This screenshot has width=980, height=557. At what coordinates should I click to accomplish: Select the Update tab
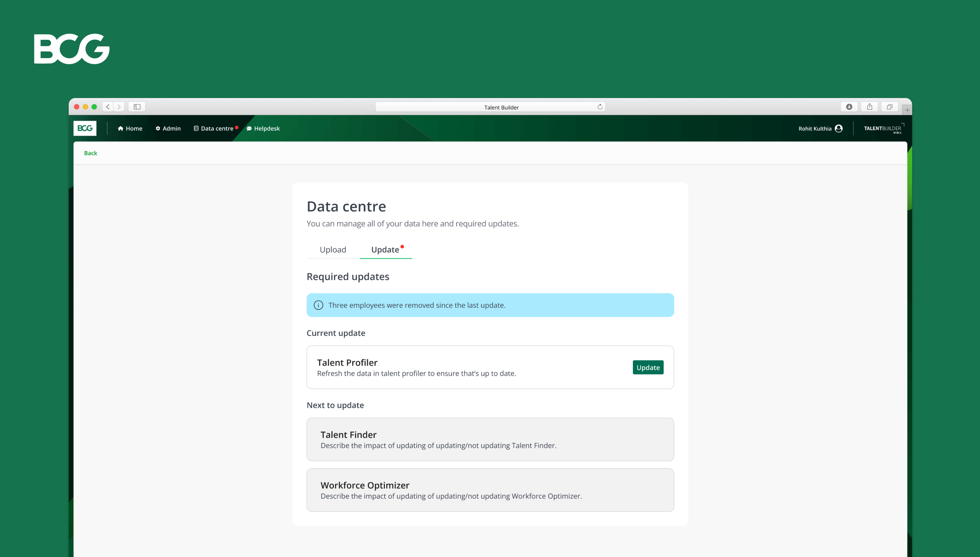[x=385, y=250]
